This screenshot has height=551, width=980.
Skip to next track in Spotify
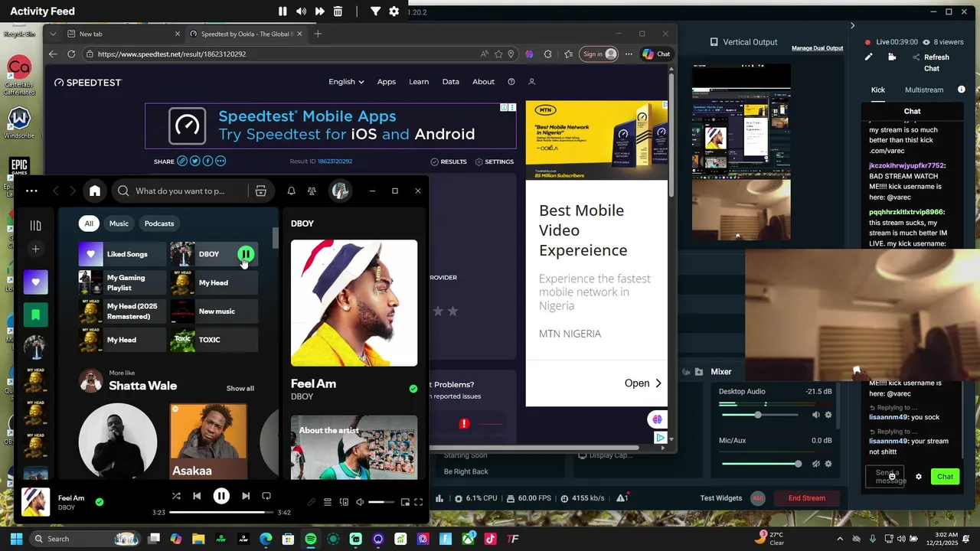tap(246, 496)
